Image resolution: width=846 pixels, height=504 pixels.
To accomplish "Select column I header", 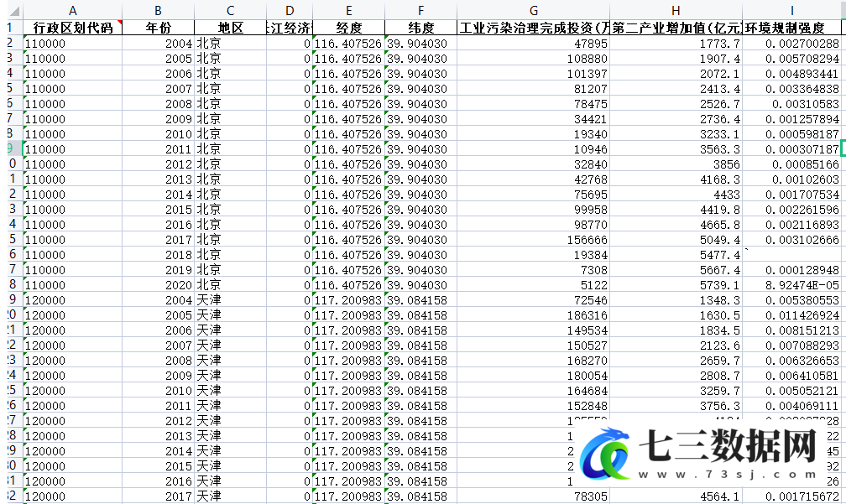I will [x=792, y=11].
